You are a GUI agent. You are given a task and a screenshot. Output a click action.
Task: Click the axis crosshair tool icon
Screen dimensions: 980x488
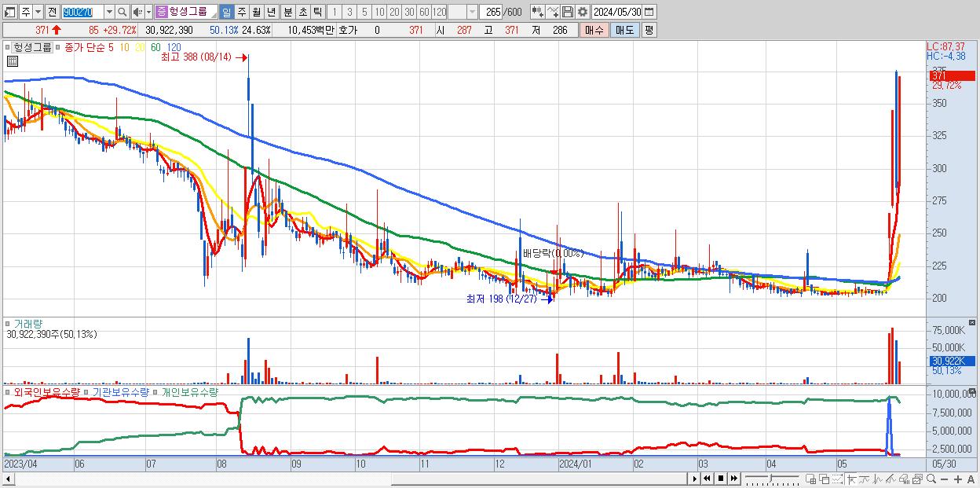coord(851,479)
